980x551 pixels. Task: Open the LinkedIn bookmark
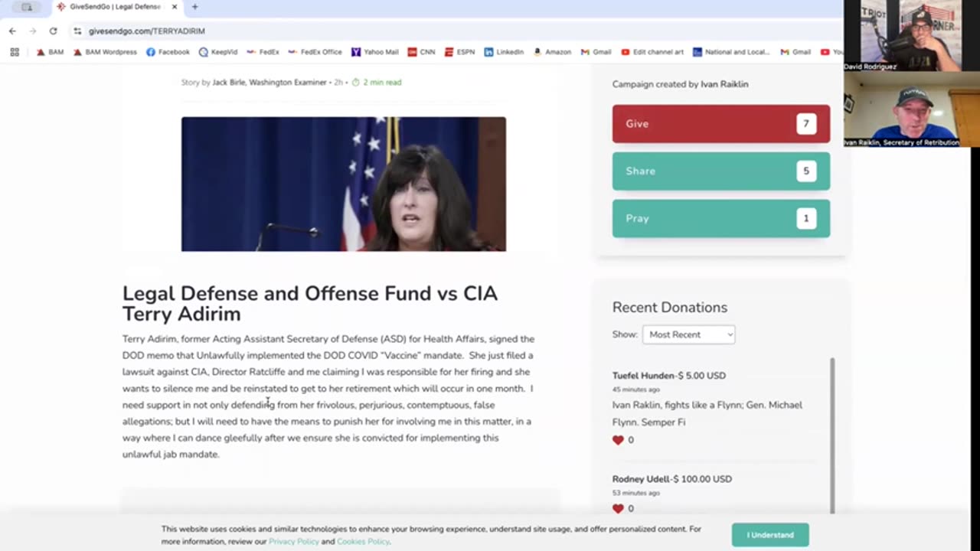(x=504, y=52)
